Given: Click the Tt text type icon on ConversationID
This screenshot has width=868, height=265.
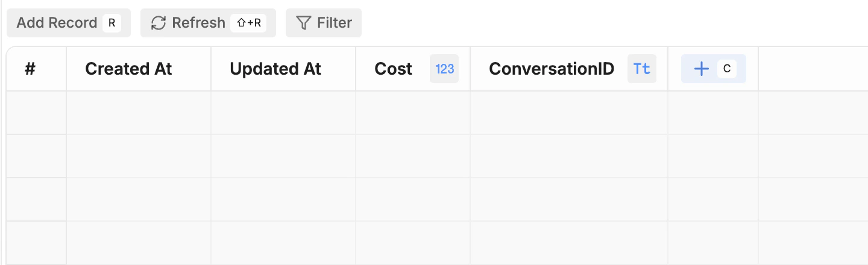Looking at the screenshot, I should pyautogui.click(x=642, y=69).
